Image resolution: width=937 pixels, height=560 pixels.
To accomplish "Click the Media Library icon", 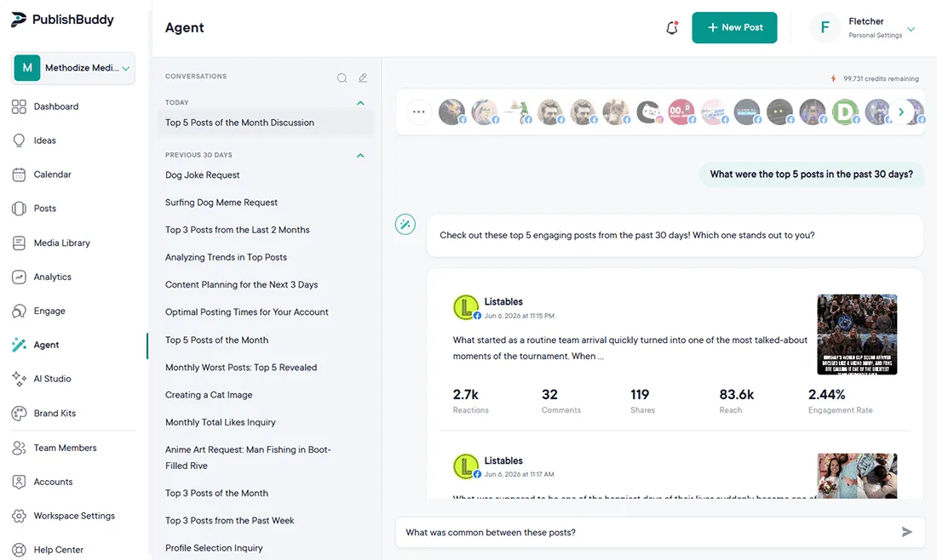I will point(19,243).
